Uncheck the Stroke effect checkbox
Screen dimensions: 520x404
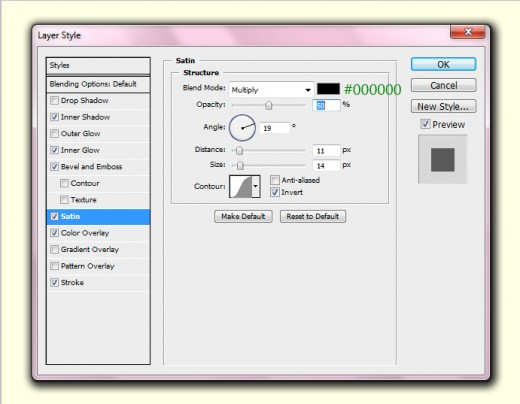(54, 283)
